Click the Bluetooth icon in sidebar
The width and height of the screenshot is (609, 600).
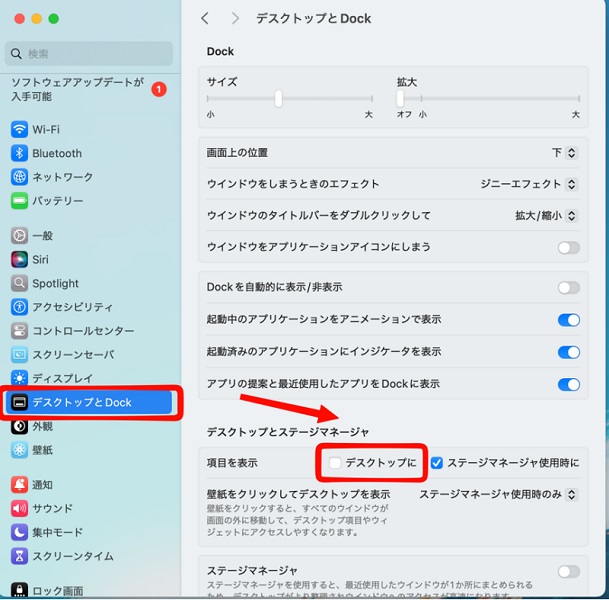tap(19, 153)
